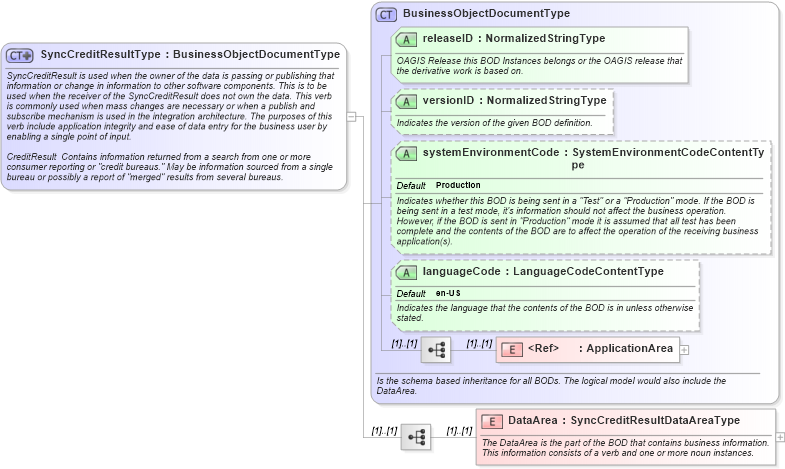Expand the DataArea element with its plus box

(x=780, y=437)
